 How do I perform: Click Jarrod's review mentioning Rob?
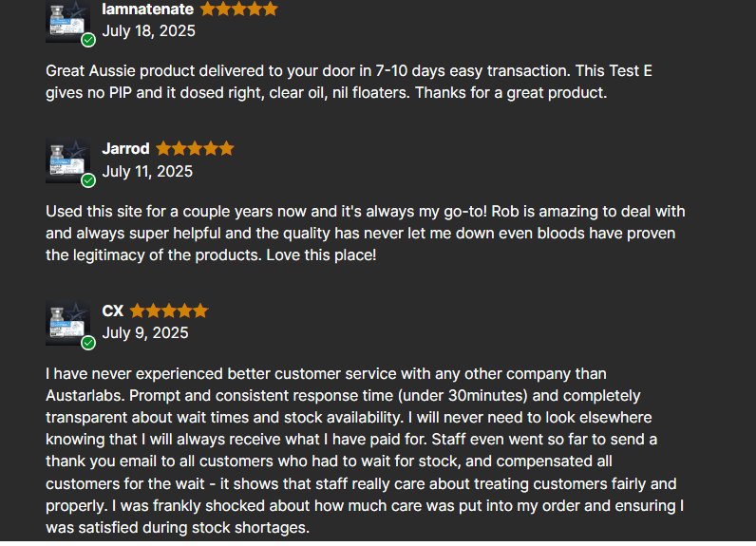pyautogui.click(x=365, y=233)
